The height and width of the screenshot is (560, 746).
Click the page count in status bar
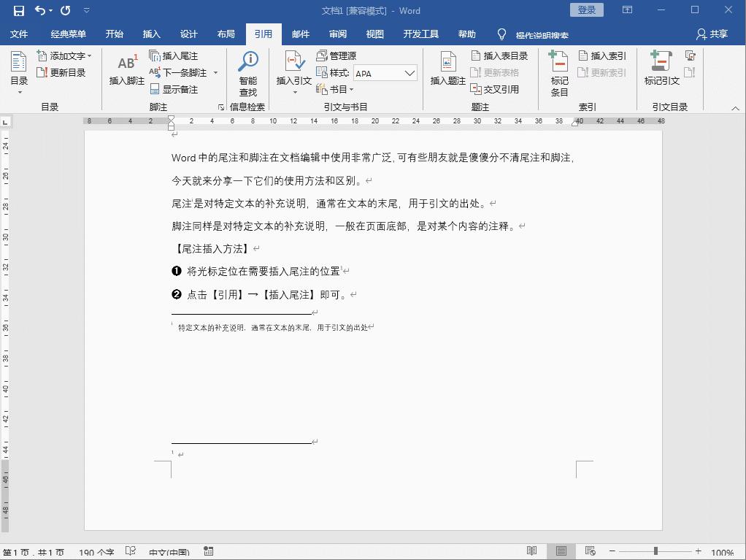tap(34, 553)
